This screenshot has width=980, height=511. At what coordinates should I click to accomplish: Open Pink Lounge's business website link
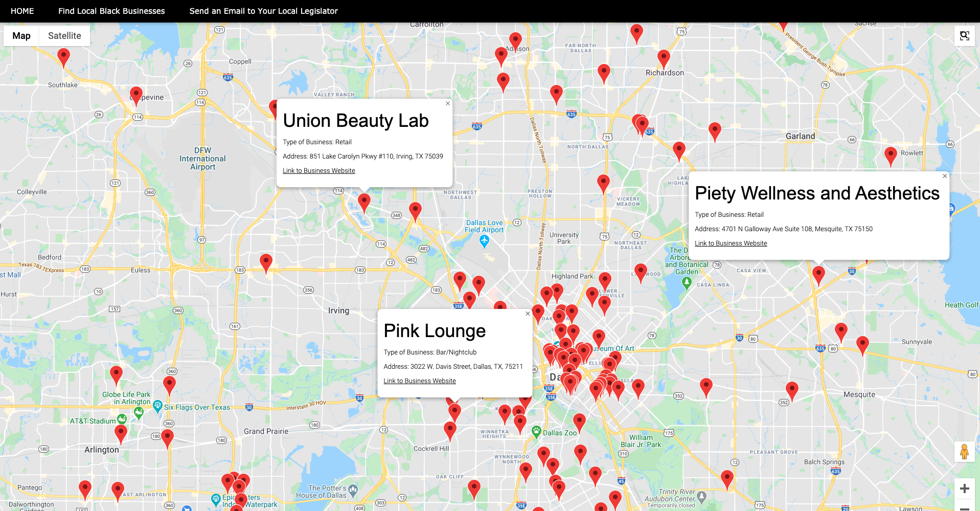tap(420, 381)
